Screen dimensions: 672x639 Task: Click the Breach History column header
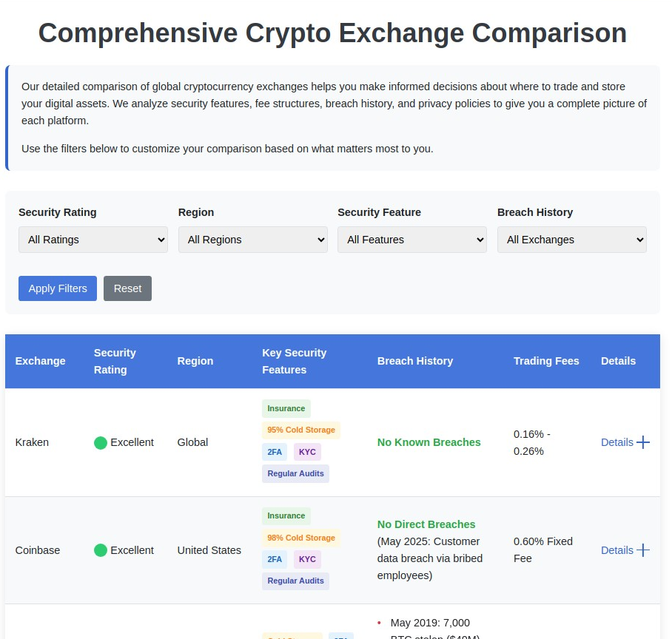tap(415, 361)
